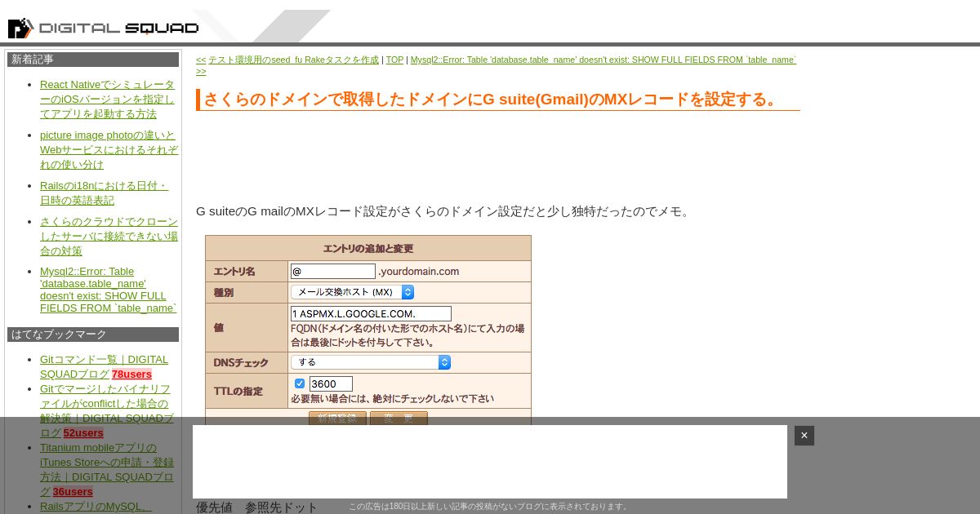View the 52users bookmark count

(83, 433)
